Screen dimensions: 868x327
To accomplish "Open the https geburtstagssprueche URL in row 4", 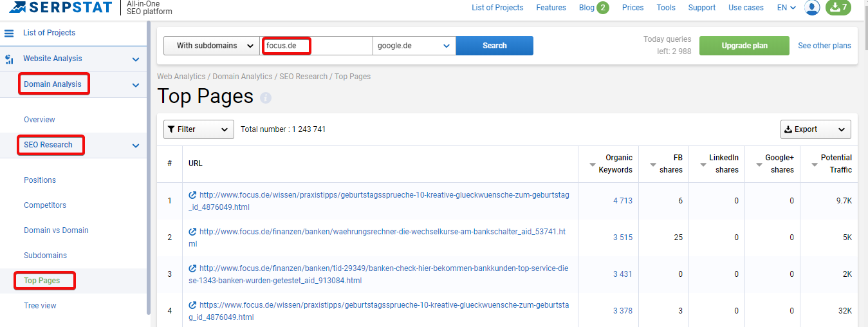I will pos(379,311).
